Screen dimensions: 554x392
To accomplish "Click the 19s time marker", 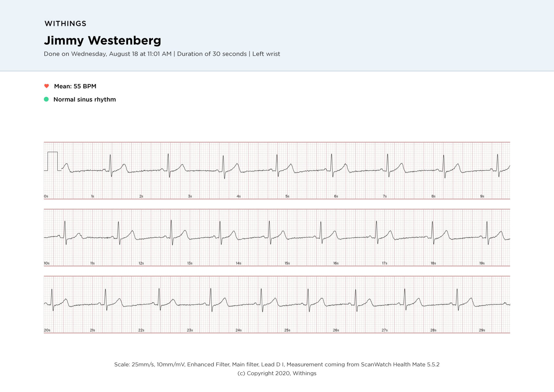I will coord(482,263).
